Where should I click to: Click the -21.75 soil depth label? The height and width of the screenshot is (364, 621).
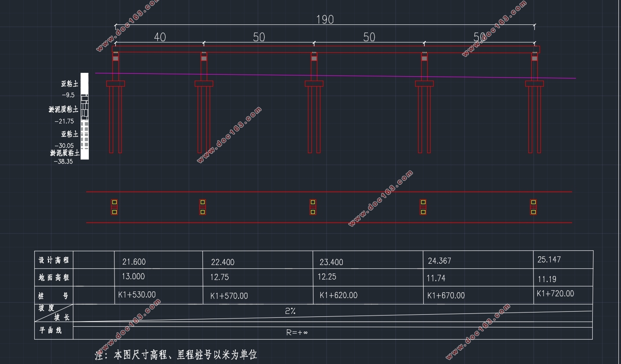click(64, 121)
